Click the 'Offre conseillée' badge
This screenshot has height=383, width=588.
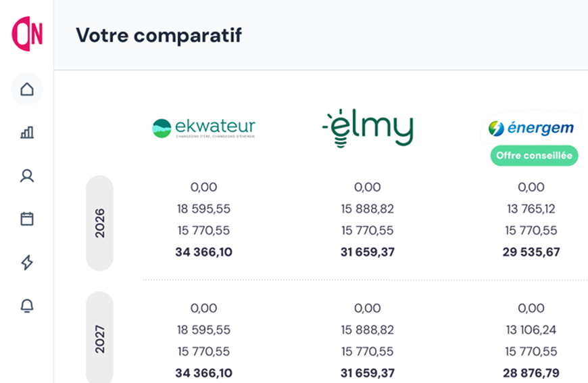point(534,156)
